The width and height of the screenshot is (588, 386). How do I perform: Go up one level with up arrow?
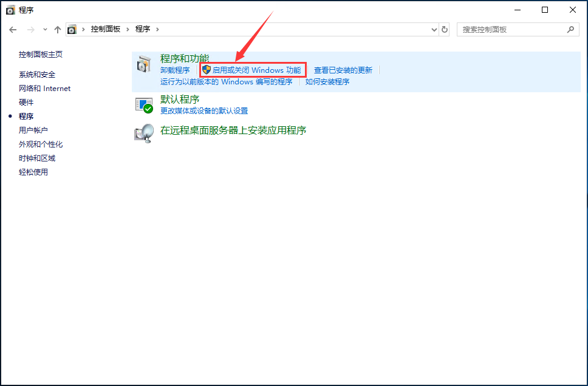57,30
